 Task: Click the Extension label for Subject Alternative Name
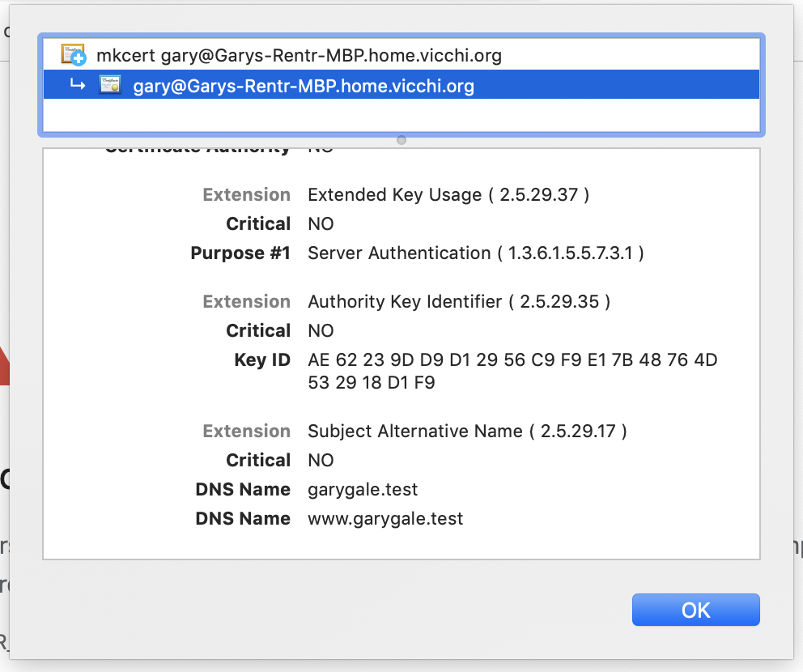pyautogui.click(x=246, y=432)
